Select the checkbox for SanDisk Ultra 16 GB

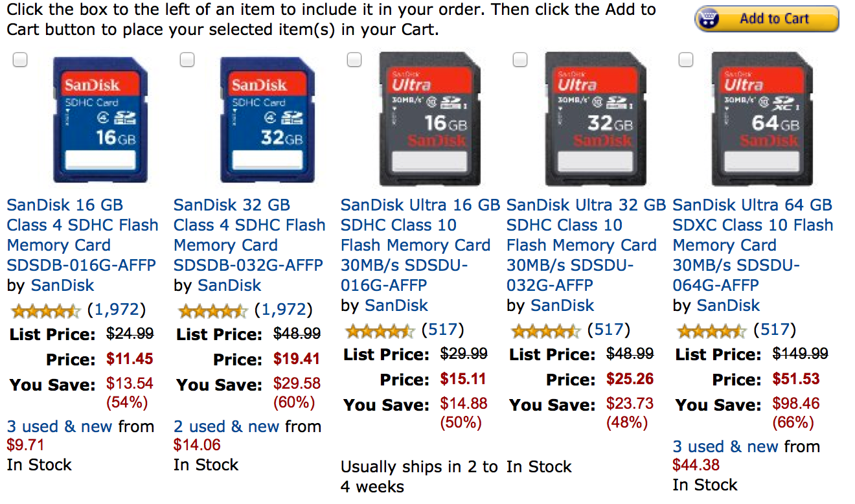click(x=354, y=60)
